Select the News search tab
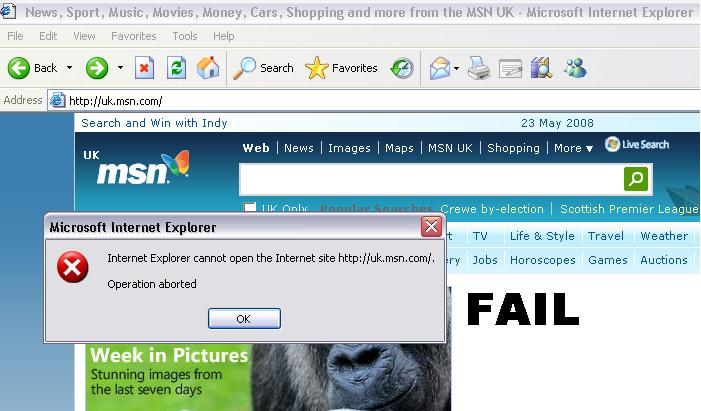The width and height of the screenshot is (701, 411). click(x=299, y=148)
